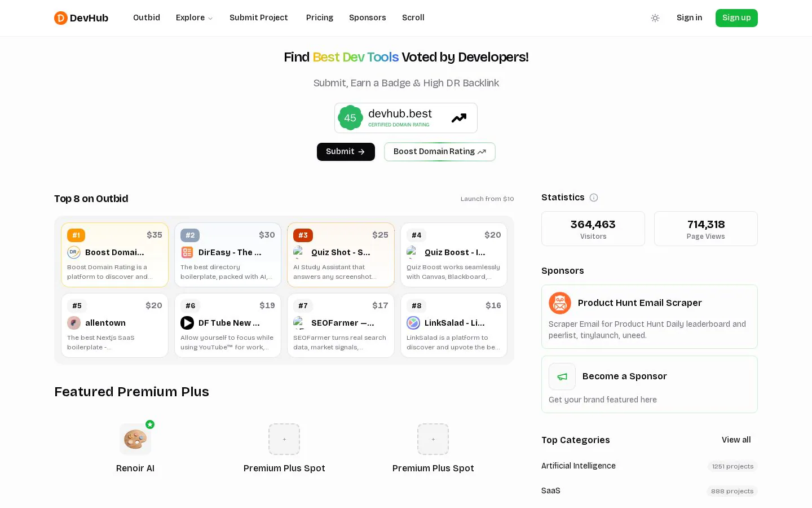Viewport: 812px width, 508px height.
Task: Click the "1251 projects" count
Action: click(x=732, y=466)
